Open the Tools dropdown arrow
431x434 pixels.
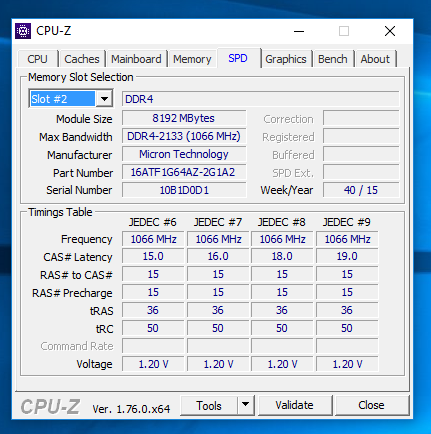[246, 405]
